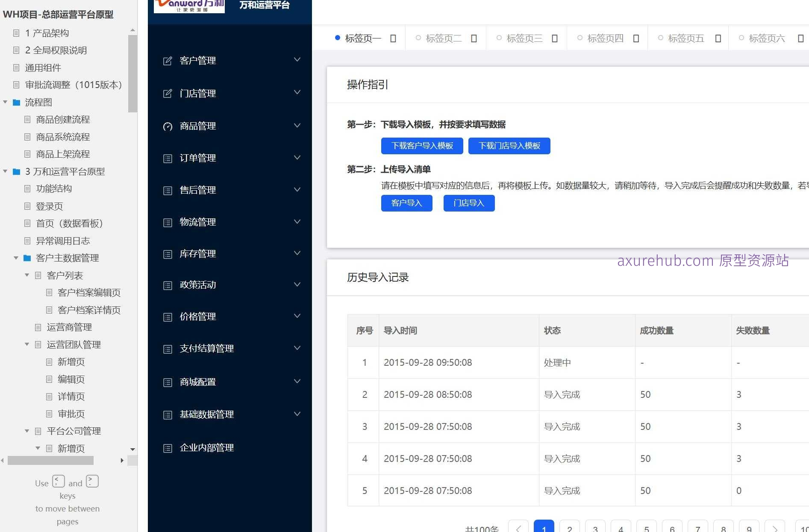The height and width of the screenshot is (532, 809).
Task: Expand the 商品管理 chevron
Action: tap(297, 126)
